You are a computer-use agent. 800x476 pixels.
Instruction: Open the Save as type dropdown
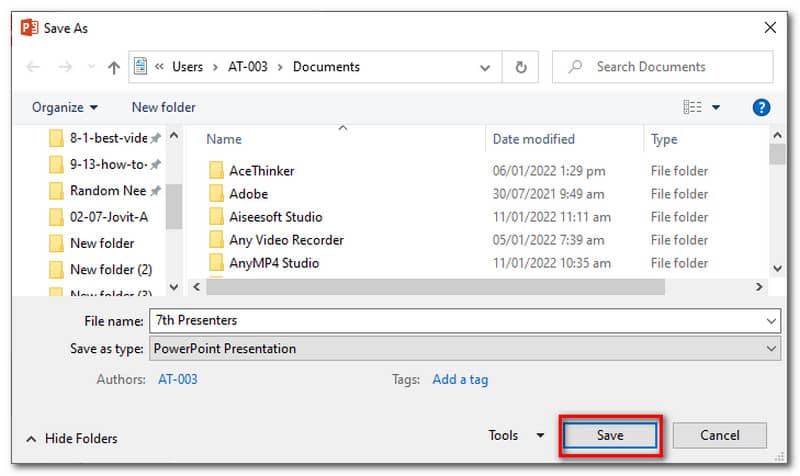tap(465, 348)
